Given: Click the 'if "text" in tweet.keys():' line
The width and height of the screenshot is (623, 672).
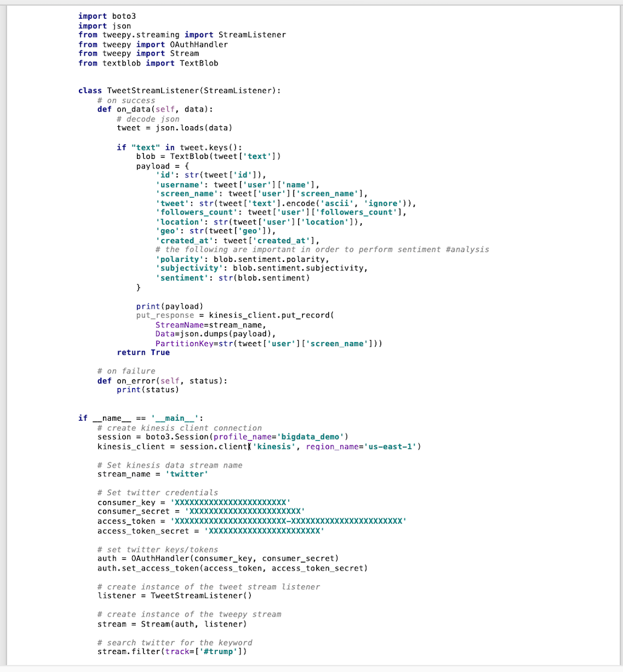Looking at the screenshot, I should coord(179,148).
